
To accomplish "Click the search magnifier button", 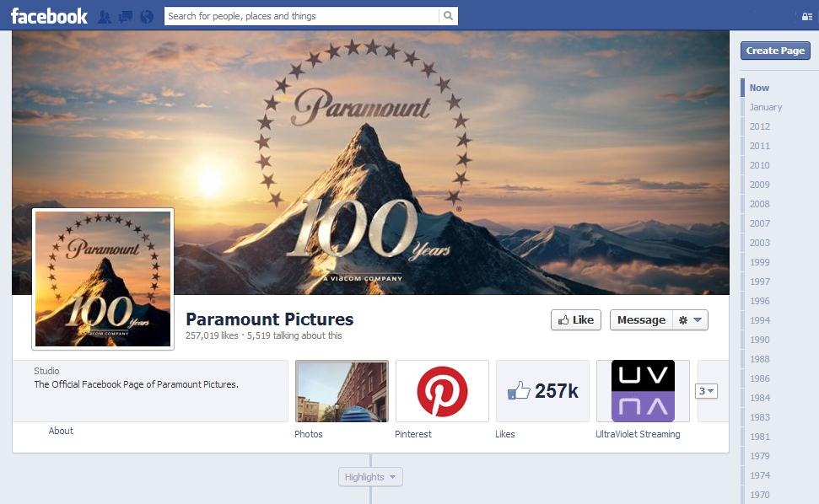I will point(448,16).
